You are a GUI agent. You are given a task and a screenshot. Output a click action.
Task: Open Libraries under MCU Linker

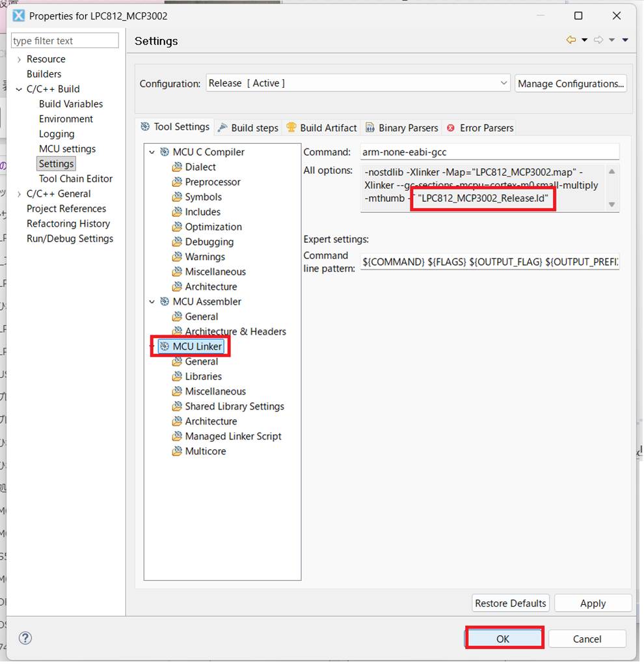coord(203,376)
